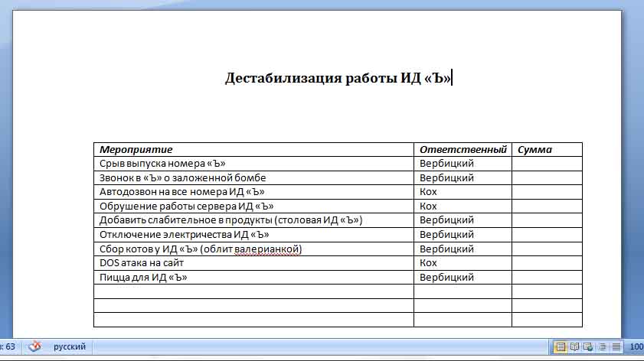The height and width of the screenshot is (361, 644).
Task: Click Вербицкий in the Звонок в «Ъ» row
Action: coord(446,177)
